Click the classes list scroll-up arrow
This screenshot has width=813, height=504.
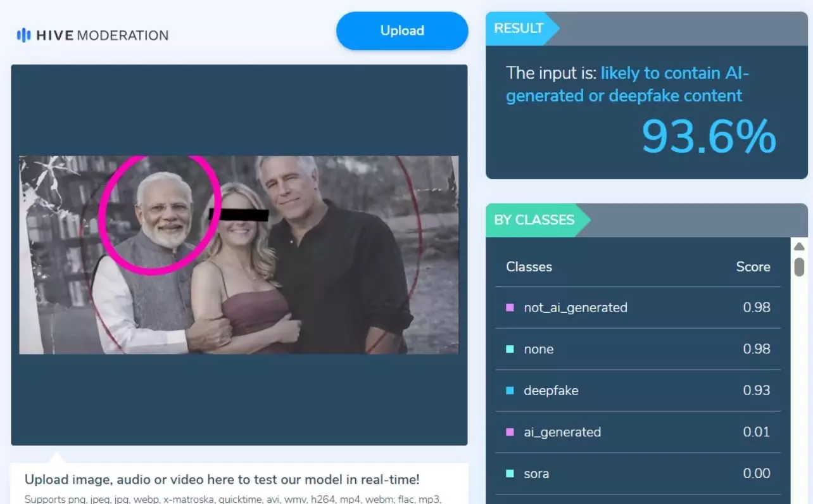(799, 246)
